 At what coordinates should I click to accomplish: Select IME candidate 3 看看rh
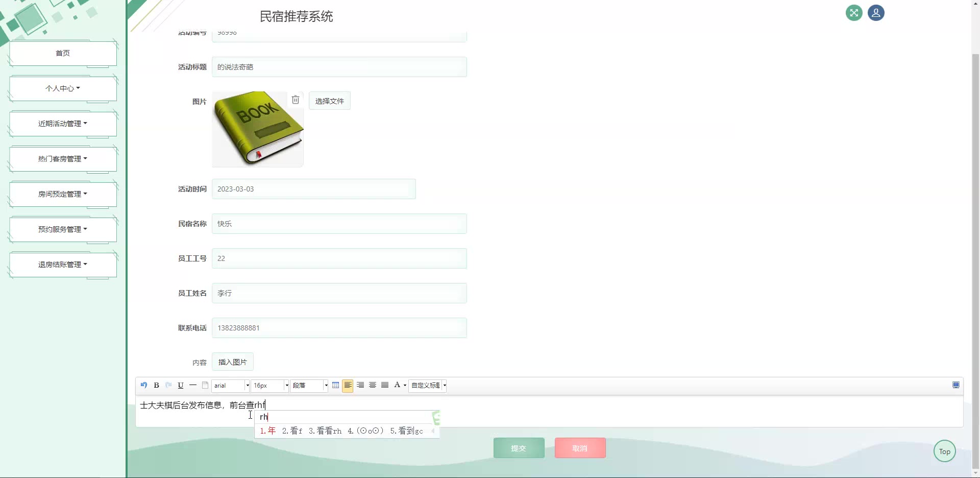[x=325, y=431]
